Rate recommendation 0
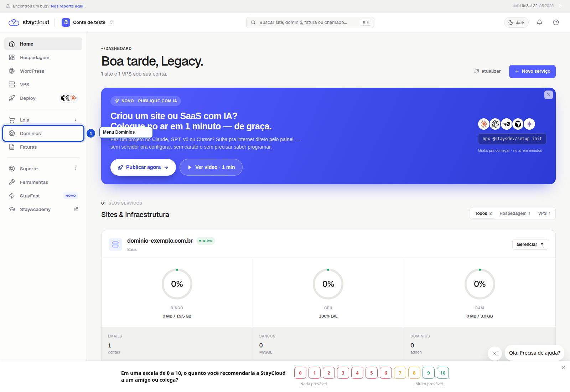This screenshot has height=392, width=570. (x=300, y=373)
